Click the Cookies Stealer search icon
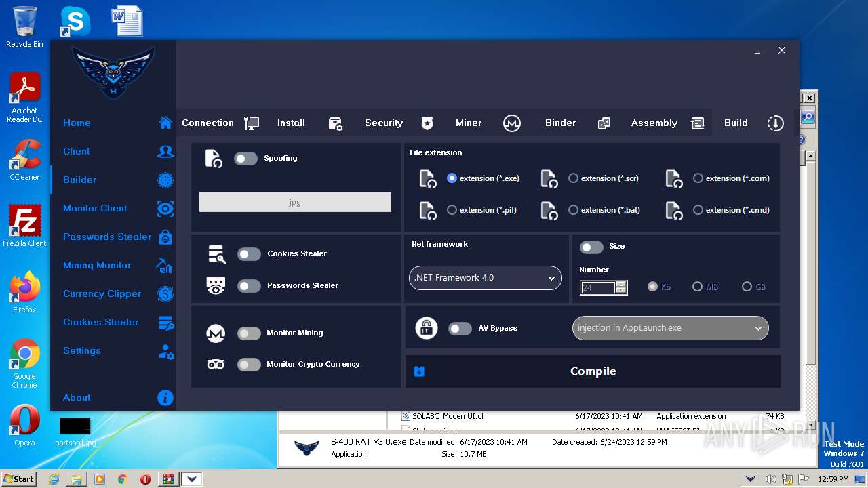 click(x=216, y=254)
